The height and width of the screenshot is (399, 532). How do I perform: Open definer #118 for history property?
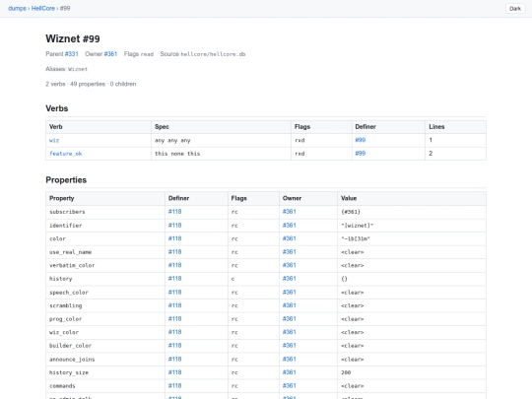[174, 278]
